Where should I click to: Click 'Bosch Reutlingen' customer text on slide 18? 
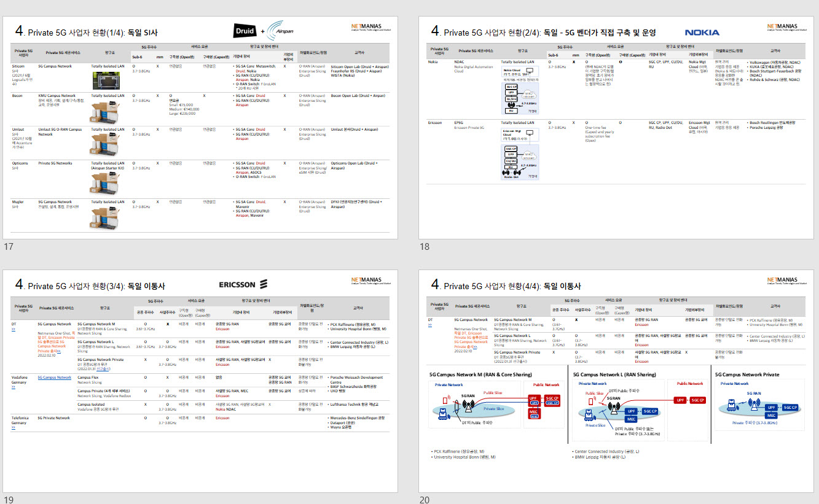click(x=773, y=123)
